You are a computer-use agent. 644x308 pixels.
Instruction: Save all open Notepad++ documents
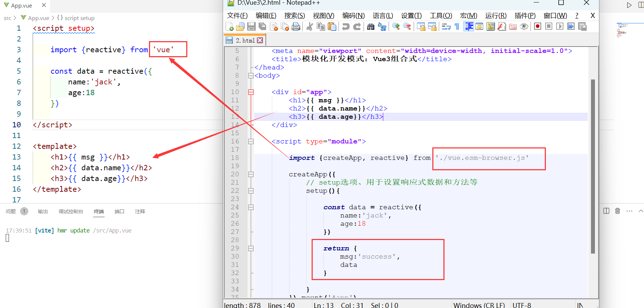tap(263, 26)
